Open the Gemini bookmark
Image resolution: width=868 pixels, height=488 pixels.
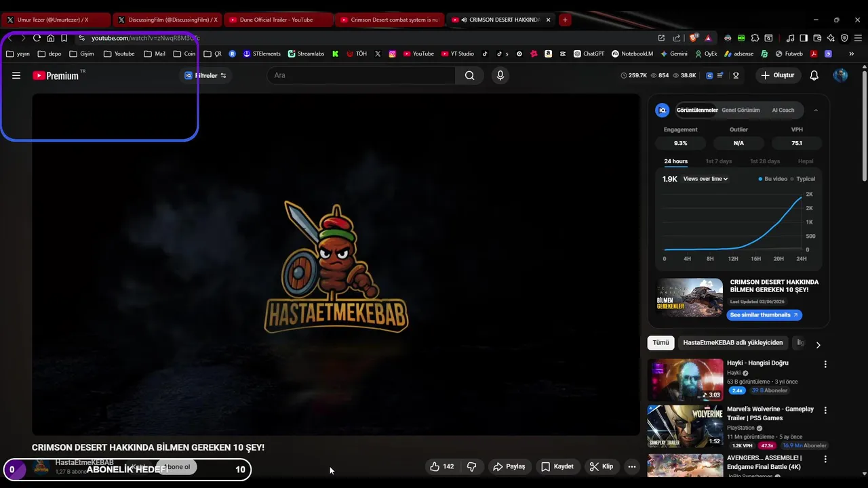click(673, 54)
